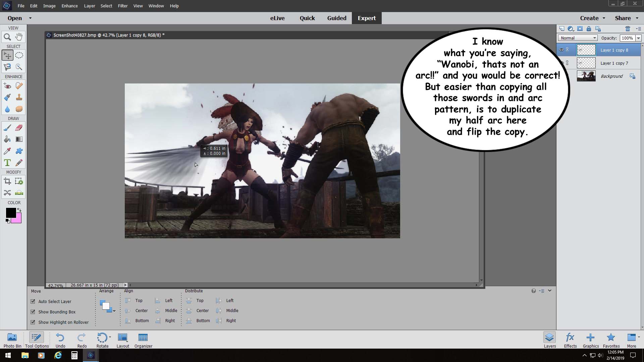Select the Gradient tool
This screenshot has height=362, width=644.
pos(19,139)
